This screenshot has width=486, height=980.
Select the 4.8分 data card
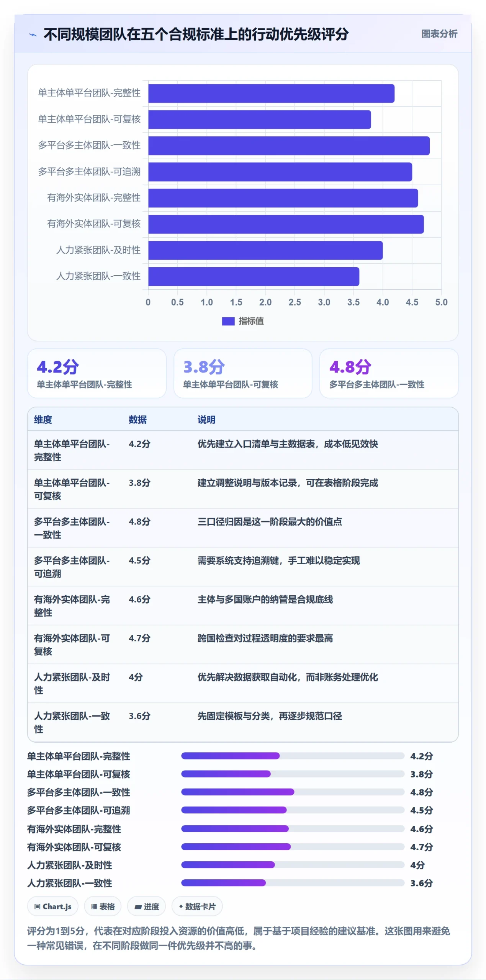click(389, 373)
